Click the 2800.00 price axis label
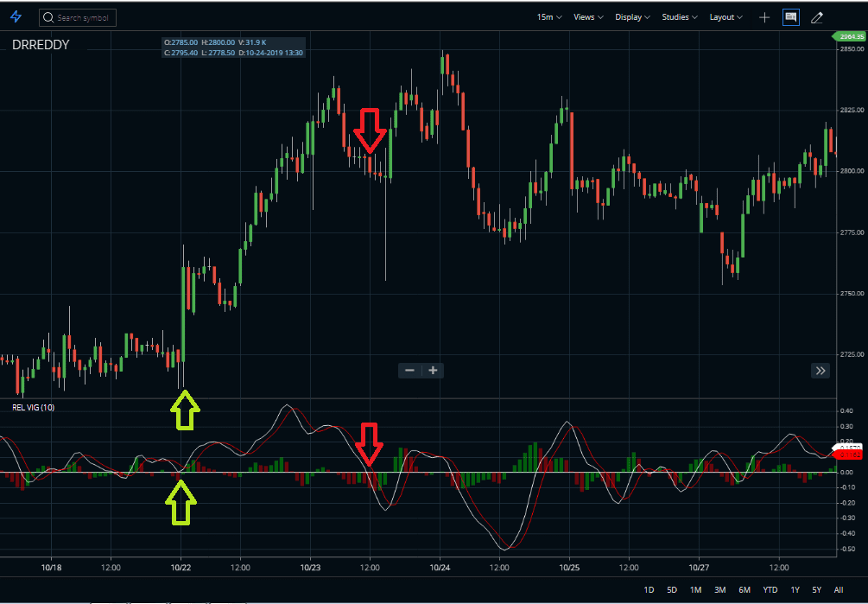The width and height of the screenshot is (868, 604). click(x=852, y=171)
